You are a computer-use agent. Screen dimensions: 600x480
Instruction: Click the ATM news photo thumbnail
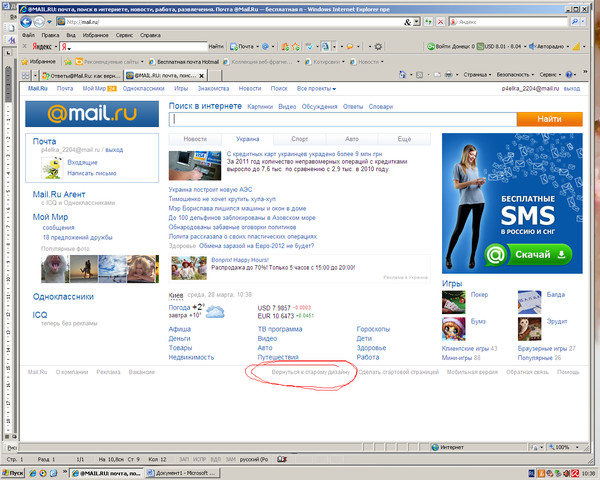(195, 165)
